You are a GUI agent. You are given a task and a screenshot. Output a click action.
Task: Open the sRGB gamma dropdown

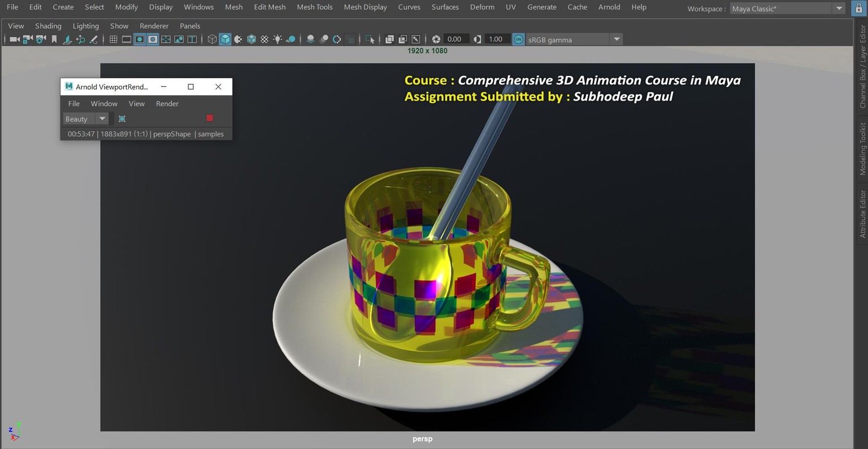click(x=574, y=40)
